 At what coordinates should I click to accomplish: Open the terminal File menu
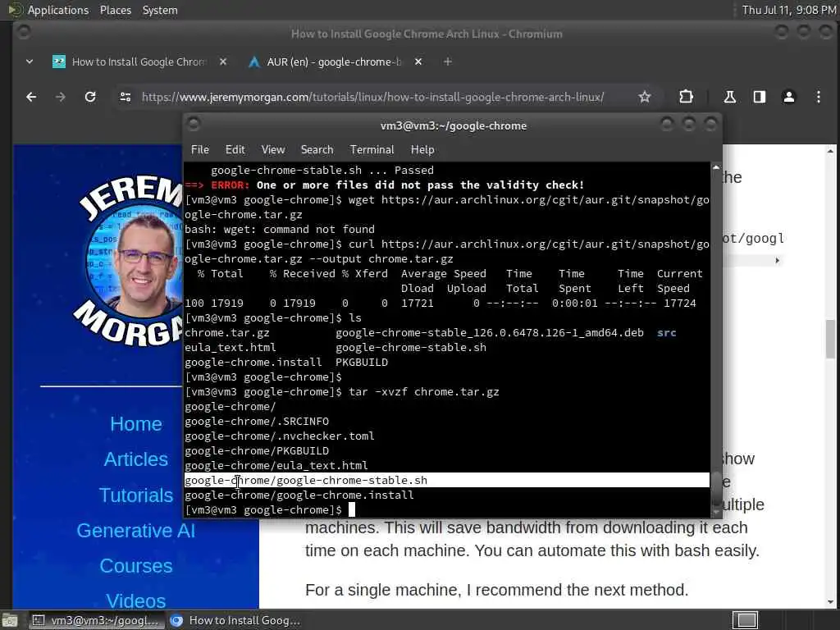[x=200, y=150]
